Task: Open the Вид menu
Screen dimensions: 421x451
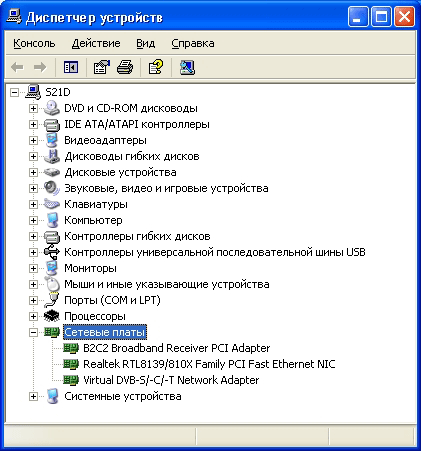Action: [145, 43]
